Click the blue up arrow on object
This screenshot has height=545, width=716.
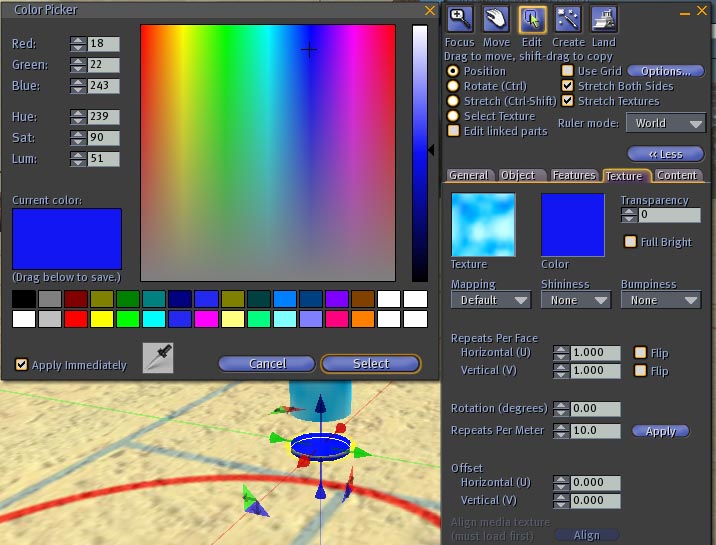[x=321, y=405]
